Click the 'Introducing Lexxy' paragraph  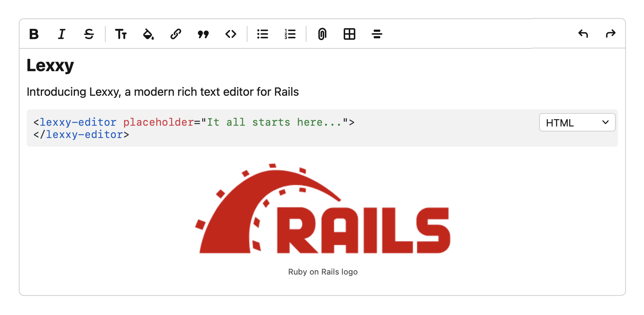[163, 92]
